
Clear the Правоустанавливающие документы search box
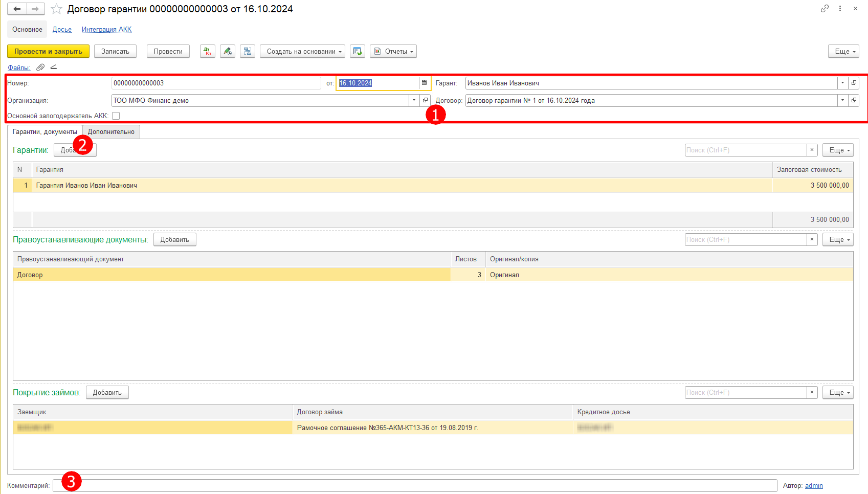(x=812, y=239)
